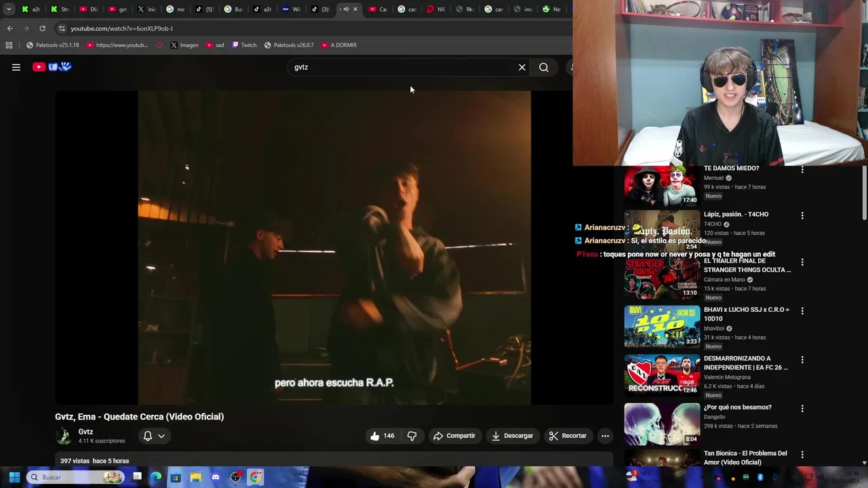This screenshot has height=488, width=868.
Task: Open the browser apps grid icon
Action: coord(9,45)
